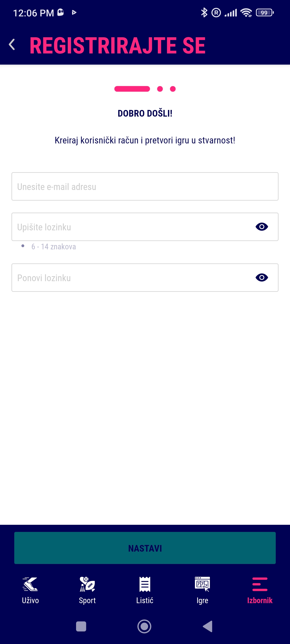290x644 pixels.
Task: Tap the Android recent apps square
Action: click(81, 626)
